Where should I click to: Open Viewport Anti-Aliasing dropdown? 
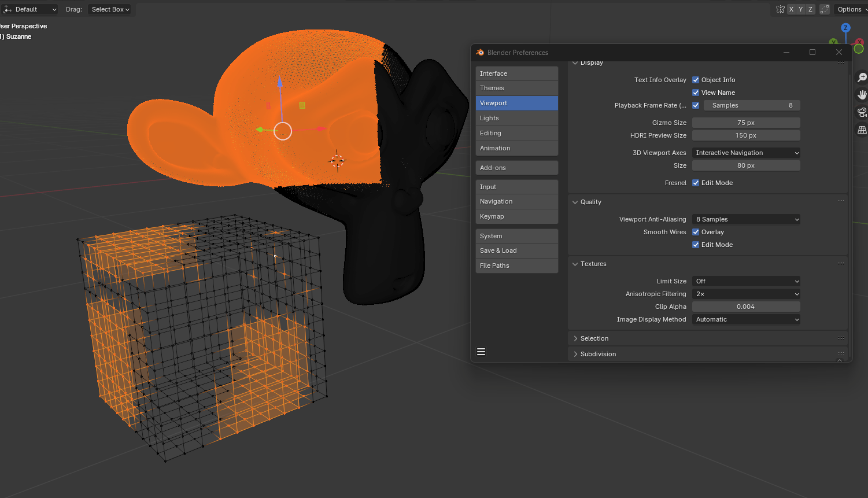tap(746, 219)
